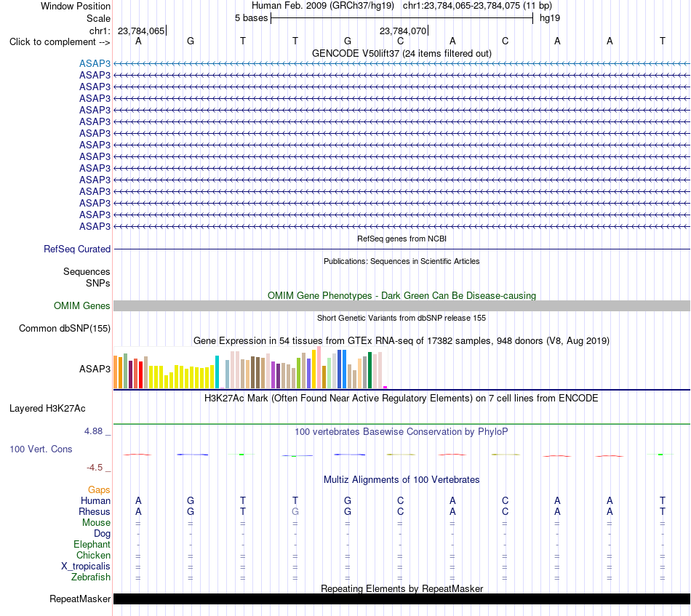This screenshot has height=616, width=691.
Task: Click "Multiz Alignments of 100 Vertebrates" title
Action: (402, 480)
